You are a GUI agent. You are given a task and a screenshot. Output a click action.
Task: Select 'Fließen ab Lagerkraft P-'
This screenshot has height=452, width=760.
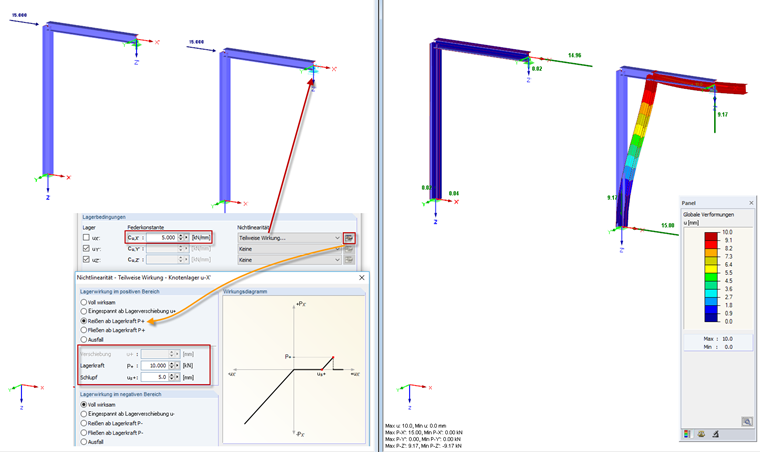click(84, 433)
